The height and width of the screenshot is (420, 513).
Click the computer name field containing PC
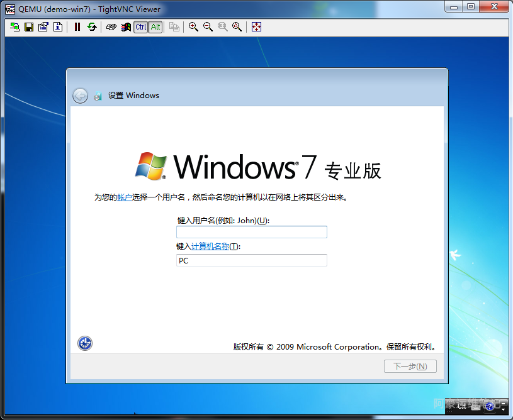[x=251, y=260]
